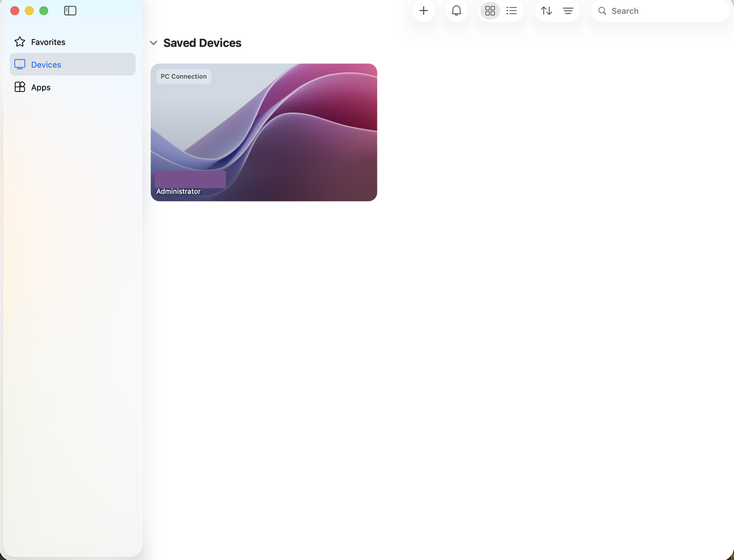Viewport: 734px width, 560px height.
Task: Open the PC Connection device thumbnail
Action: coord(264,132)
